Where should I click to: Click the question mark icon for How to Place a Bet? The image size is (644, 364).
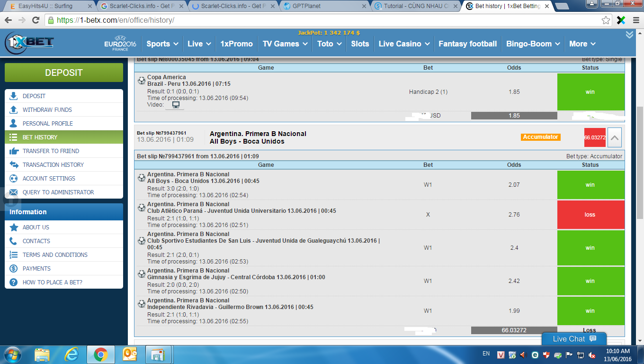[x=14, y=282]
